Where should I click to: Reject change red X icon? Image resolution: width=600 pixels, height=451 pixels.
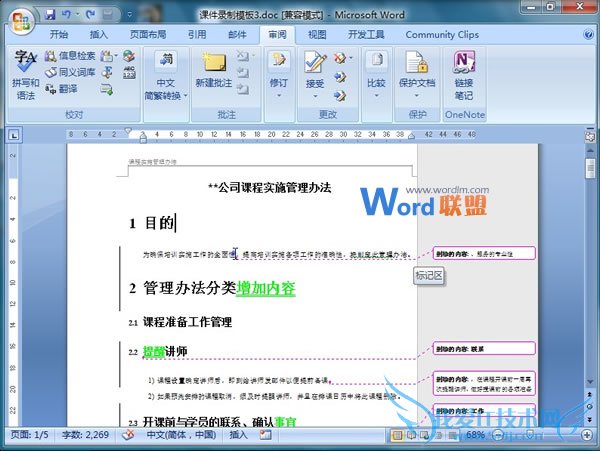[339, 58]
